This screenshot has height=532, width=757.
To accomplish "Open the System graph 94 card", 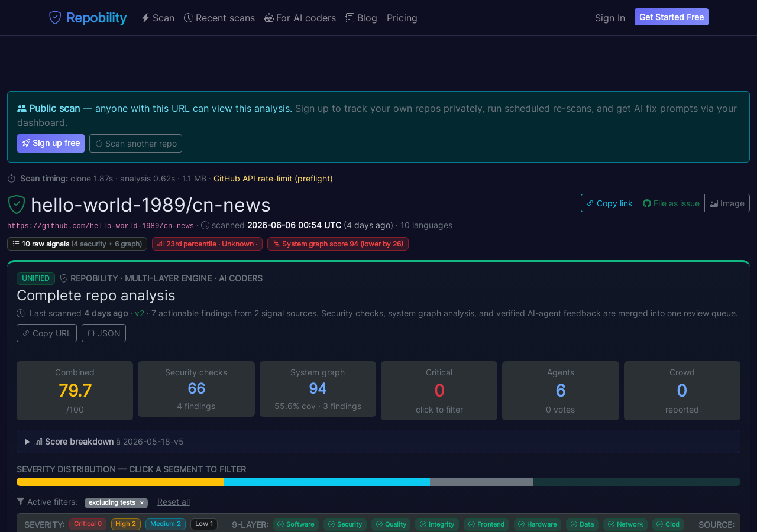I will [318, 389].
